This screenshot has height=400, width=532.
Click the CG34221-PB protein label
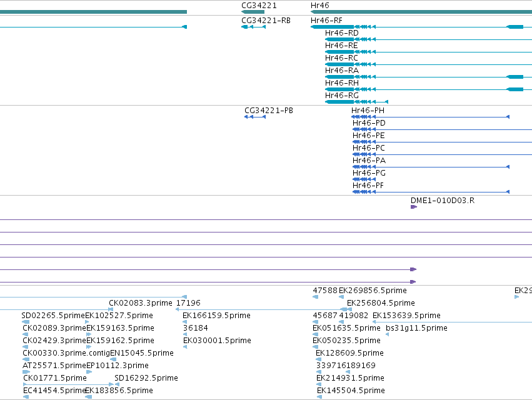click(269, 111)
